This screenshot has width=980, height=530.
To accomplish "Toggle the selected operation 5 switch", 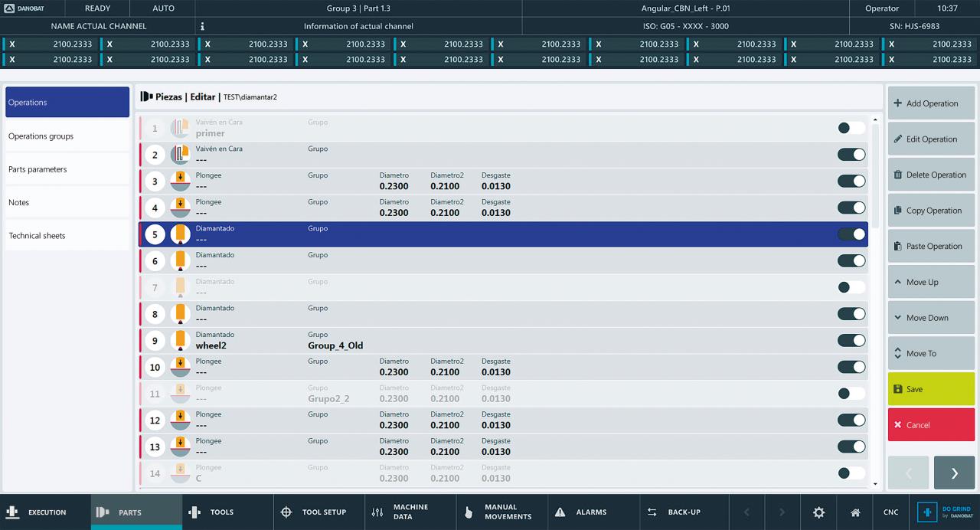I will (x=851, y=234).
